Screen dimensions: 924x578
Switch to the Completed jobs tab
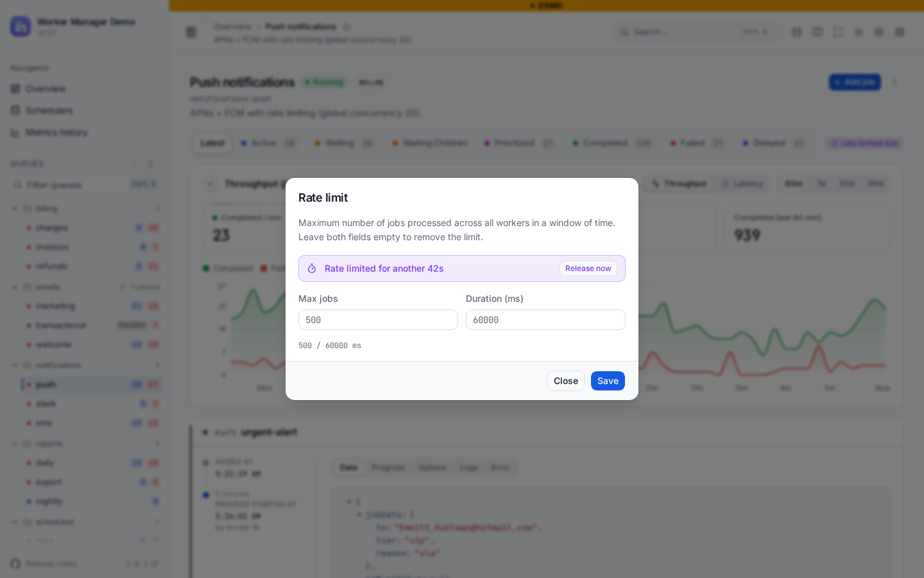tap(612, 143)
